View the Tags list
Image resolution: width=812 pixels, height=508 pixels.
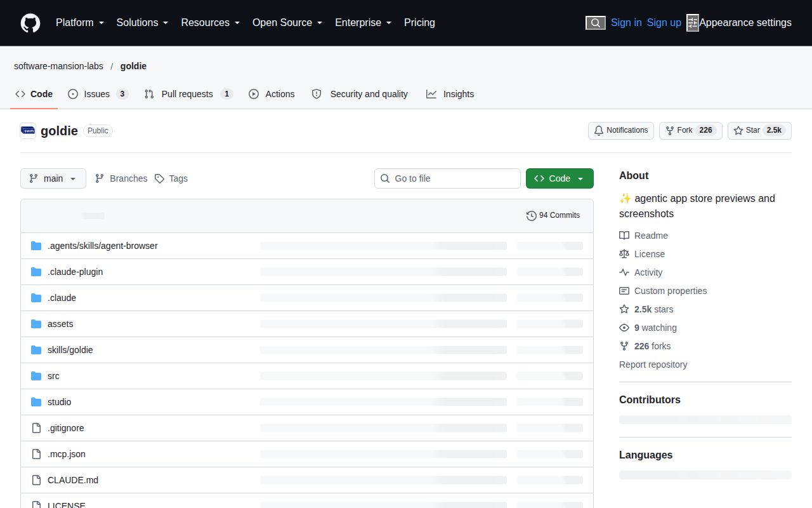coord(171,178)
